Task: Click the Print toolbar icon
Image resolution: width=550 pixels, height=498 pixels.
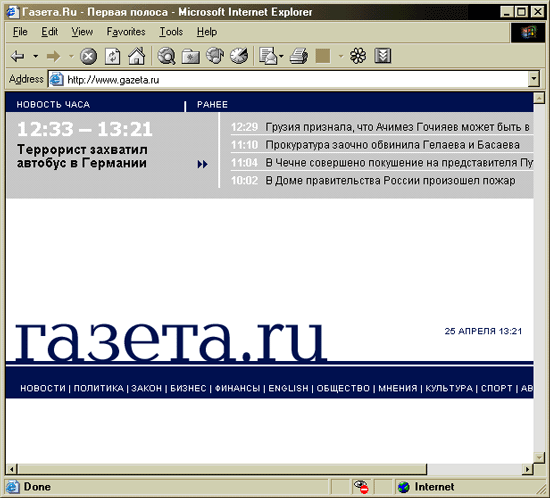Action: [x=299, y=56]
